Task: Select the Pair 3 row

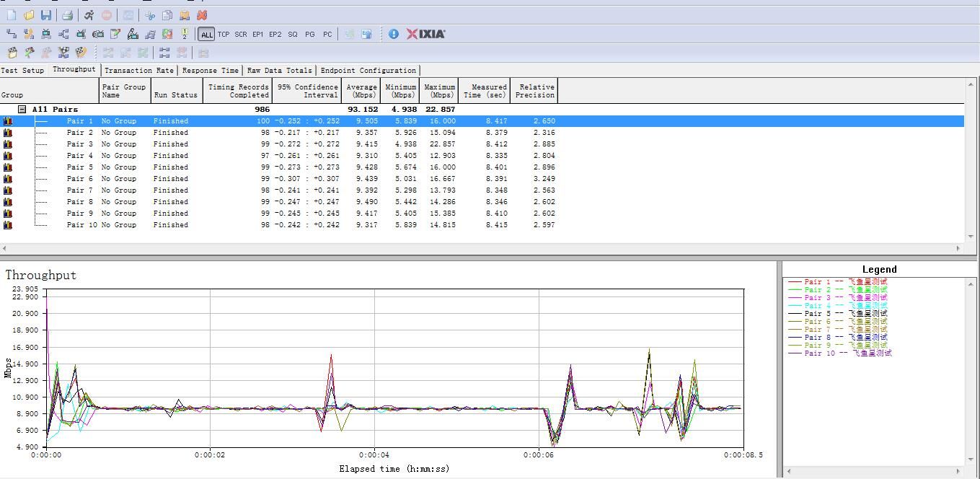Action: [482, 144]
